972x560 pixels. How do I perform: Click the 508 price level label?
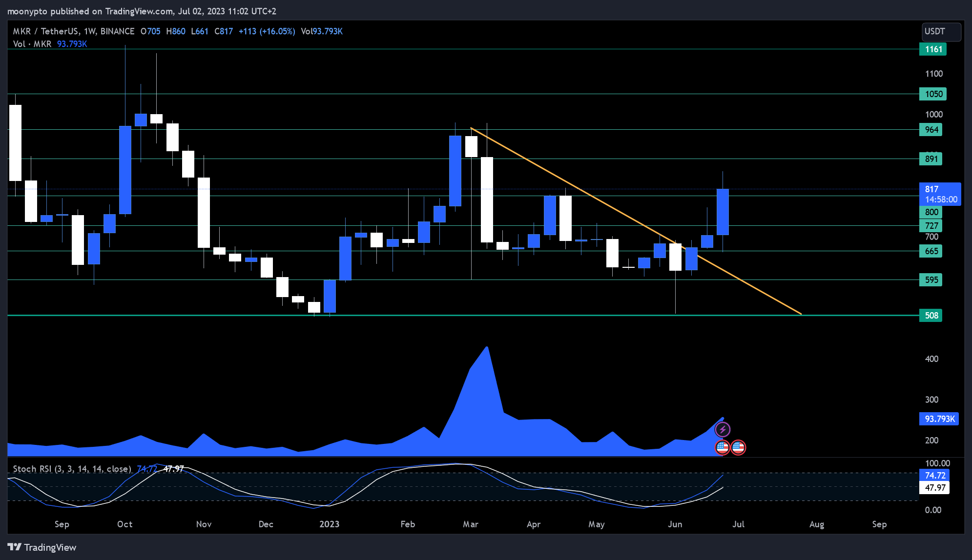[x=931, y=316]
